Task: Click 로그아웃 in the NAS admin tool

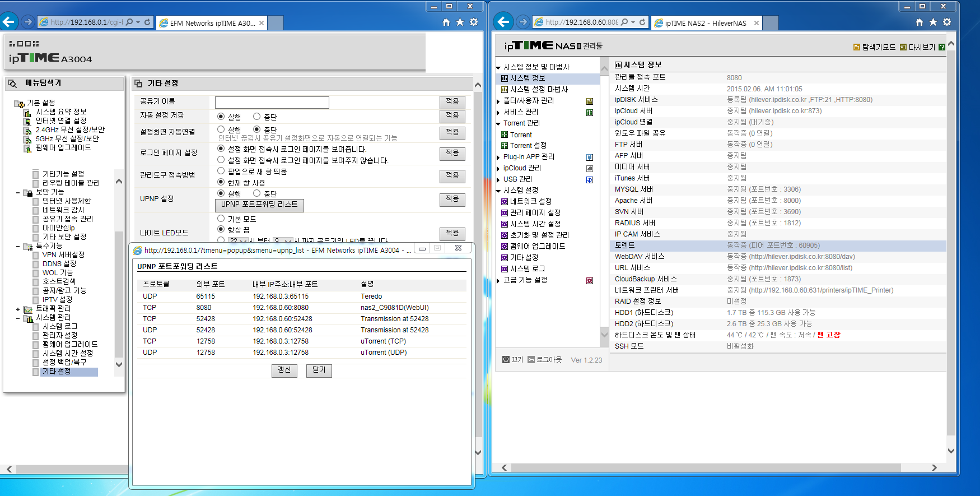Action: 549,360
